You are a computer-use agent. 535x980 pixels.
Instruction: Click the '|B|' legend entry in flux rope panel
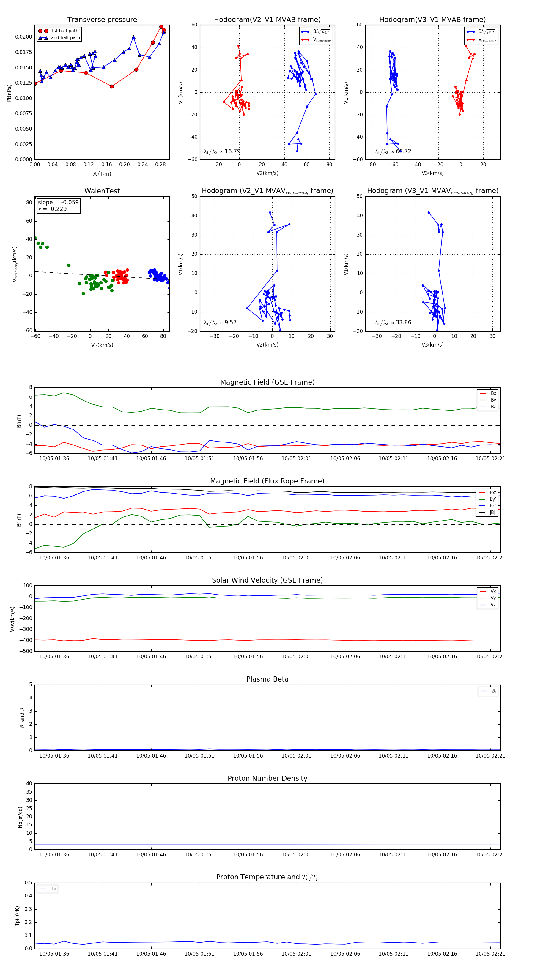[x=487, y=513]
